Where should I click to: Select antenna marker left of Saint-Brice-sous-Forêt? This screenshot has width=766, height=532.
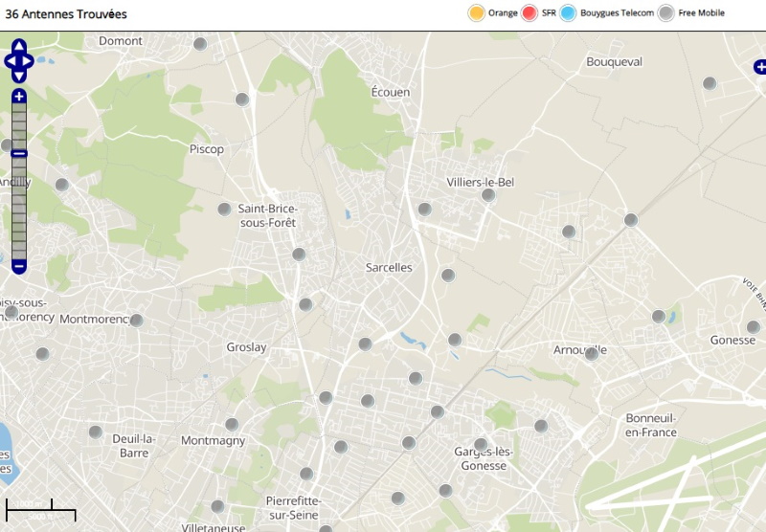click(224, 210)
